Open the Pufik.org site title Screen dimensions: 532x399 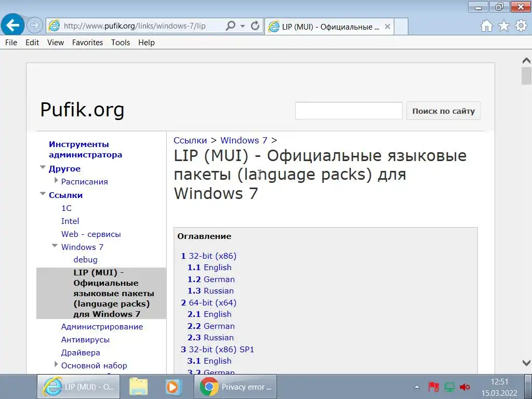click(x=82, y=110)
